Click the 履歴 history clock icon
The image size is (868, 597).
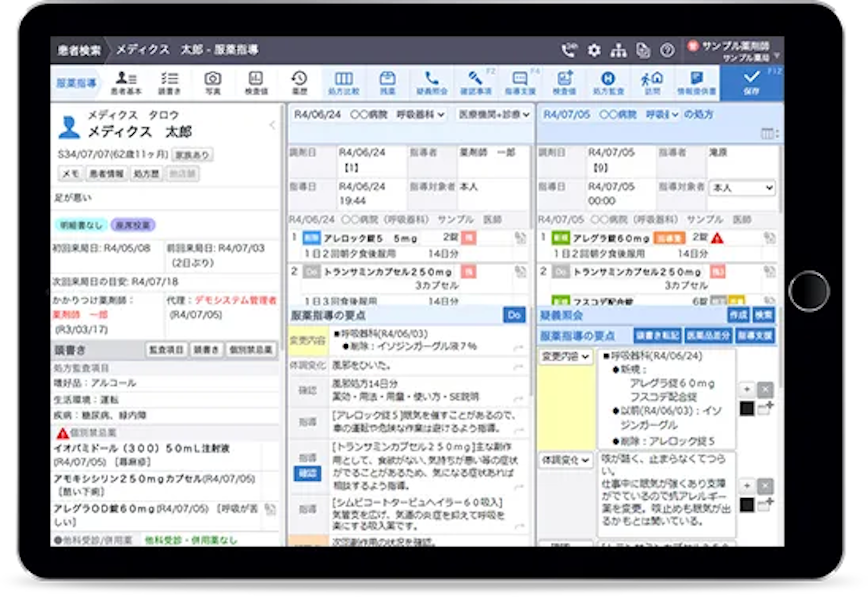pos(299,83)
